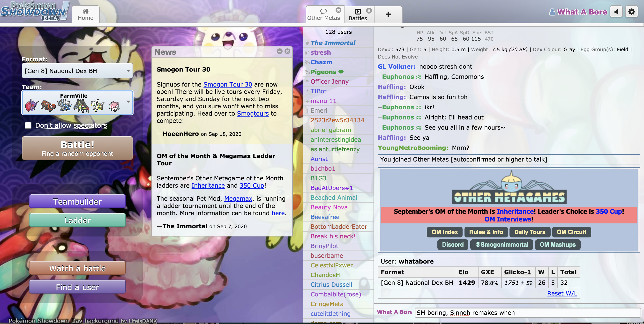644x324 pixels.
Task: Open the sound volume icon
Action: (x=616, y=12)
